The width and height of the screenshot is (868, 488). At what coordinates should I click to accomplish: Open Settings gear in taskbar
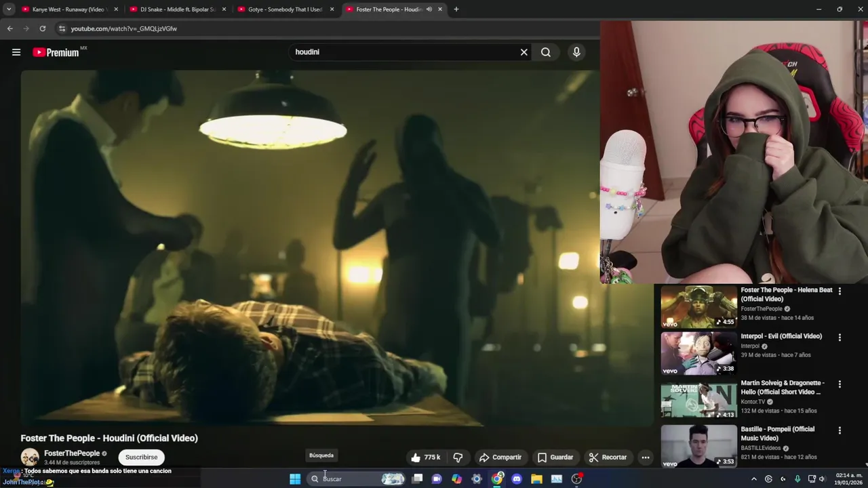pos(477,479)
